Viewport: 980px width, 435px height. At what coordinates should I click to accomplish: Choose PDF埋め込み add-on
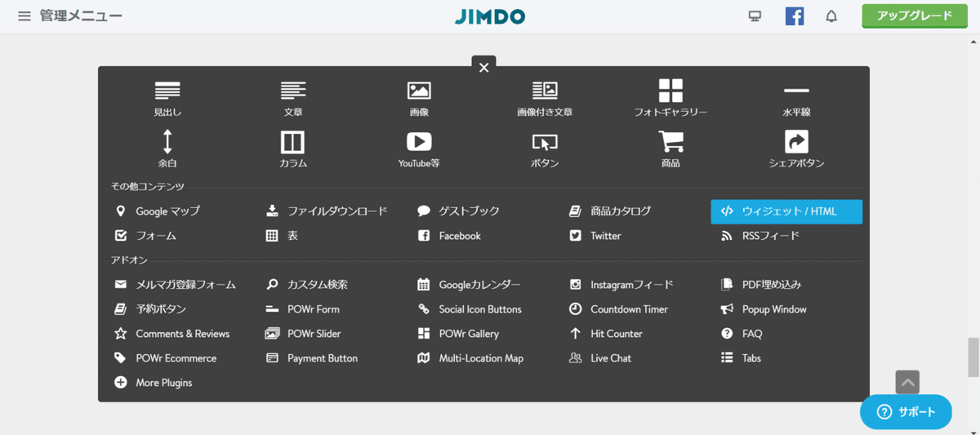click(761, 285)
